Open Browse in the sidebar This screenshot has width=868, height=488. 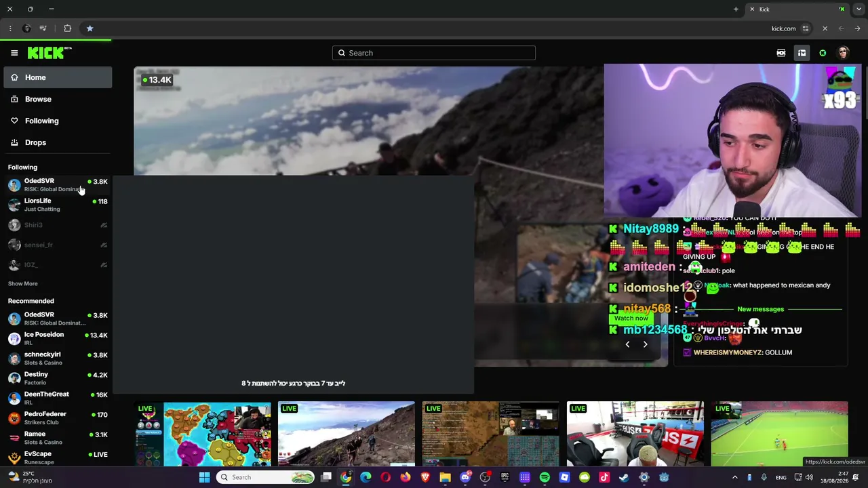[x=58, y=99]
